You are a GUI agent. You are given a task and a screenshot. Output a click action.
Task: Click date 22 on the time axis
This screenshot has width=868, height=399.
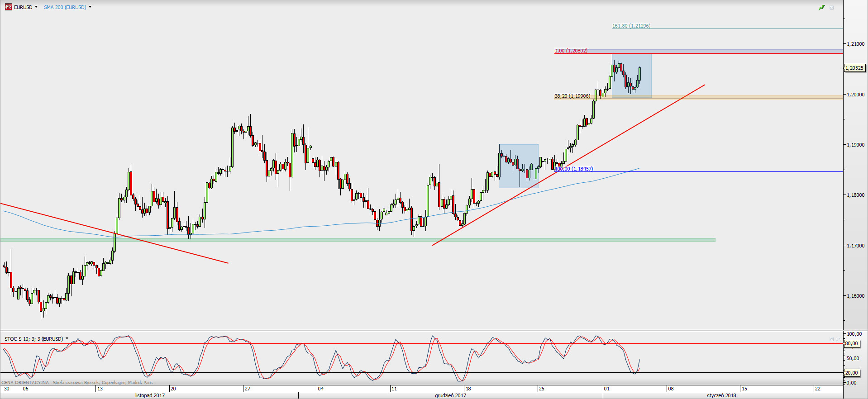[x=817, y=389]
